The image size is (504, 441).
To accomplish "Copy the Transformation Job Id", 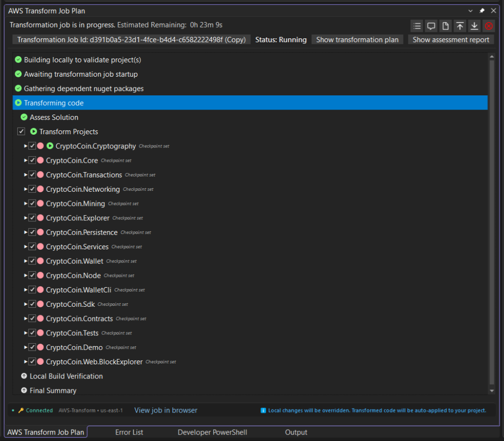I will 131,39.
